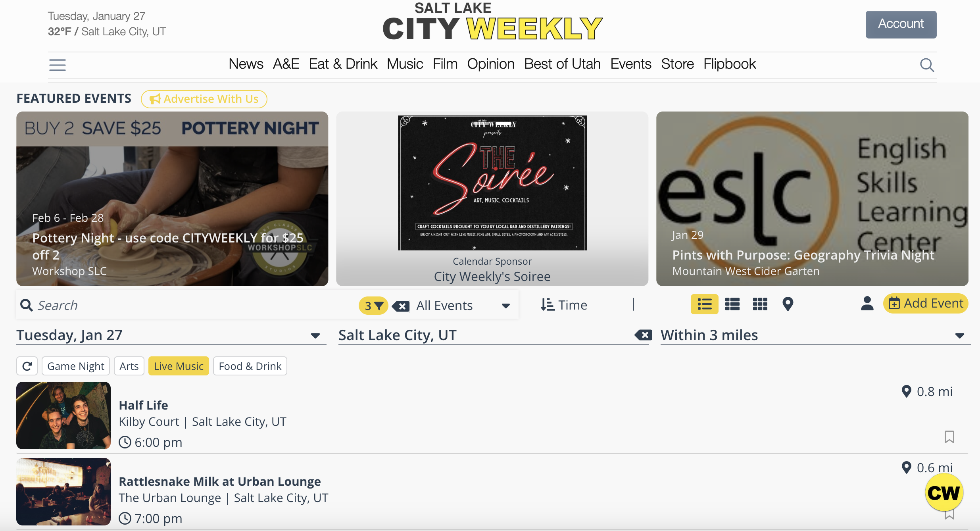Open the hamburger navigation menu
This screenshot has height=531, width=980.
click(58, 65)
